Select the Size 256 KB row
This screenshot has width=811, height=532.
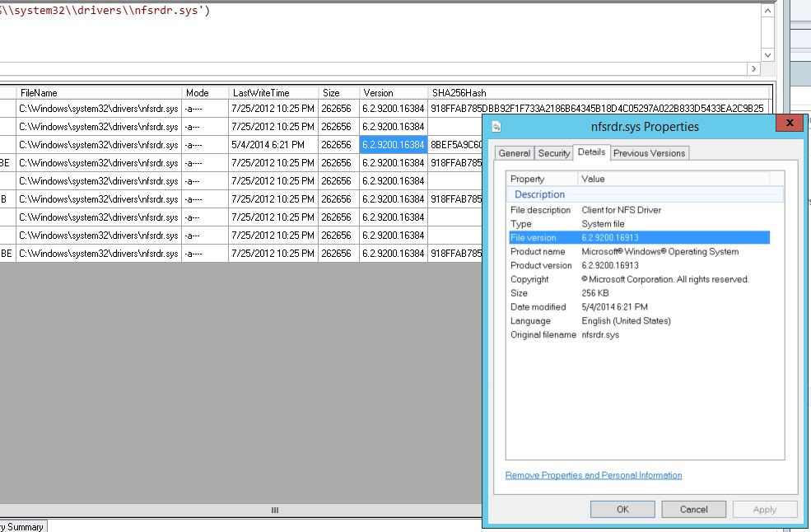click(640, 293)
